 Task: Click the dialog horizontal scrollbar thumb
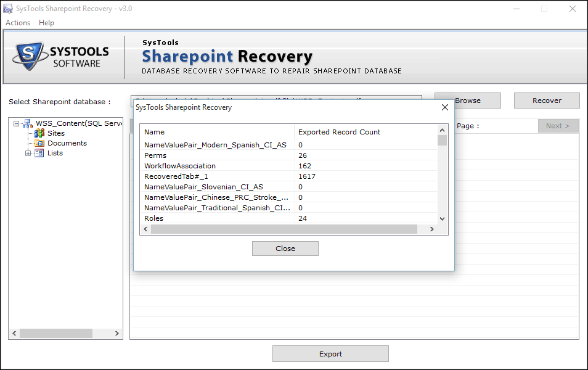284,229
